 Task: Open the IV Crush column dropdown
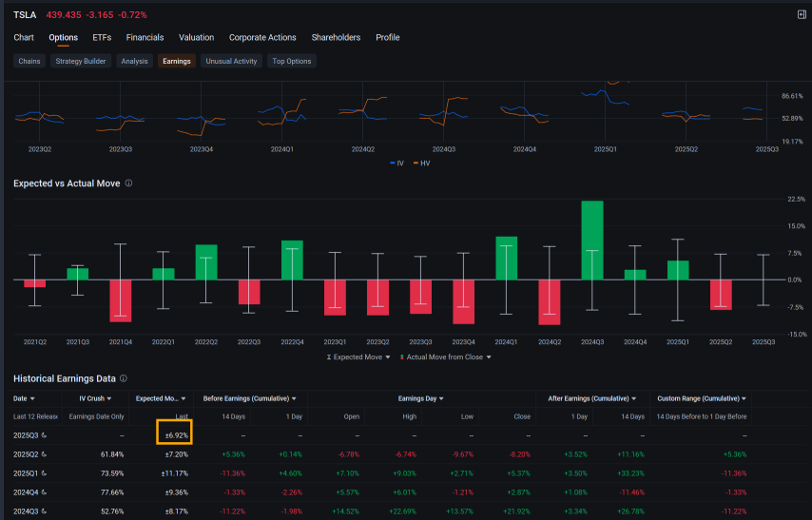tap(95, 398)
